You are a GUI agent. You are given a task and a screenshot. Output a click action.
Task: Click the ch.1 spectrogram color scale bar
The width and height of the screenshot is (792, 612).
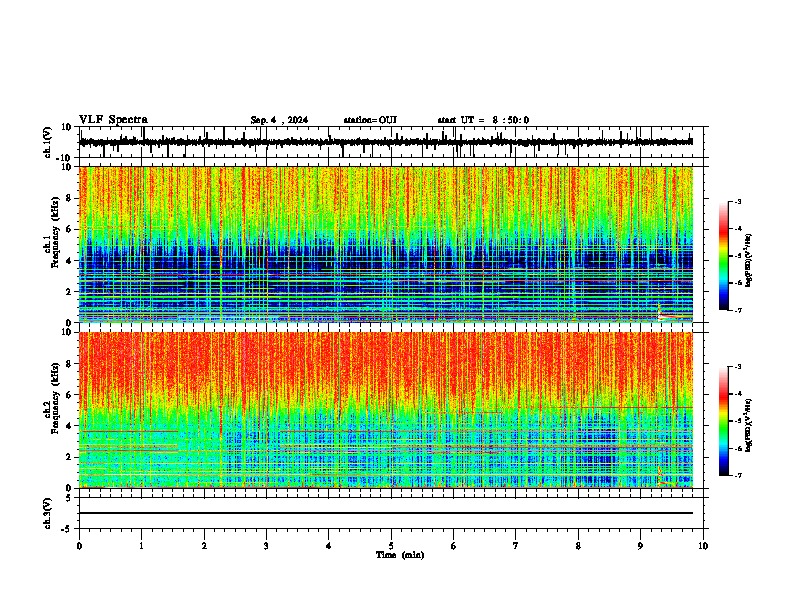pos(724,256)
